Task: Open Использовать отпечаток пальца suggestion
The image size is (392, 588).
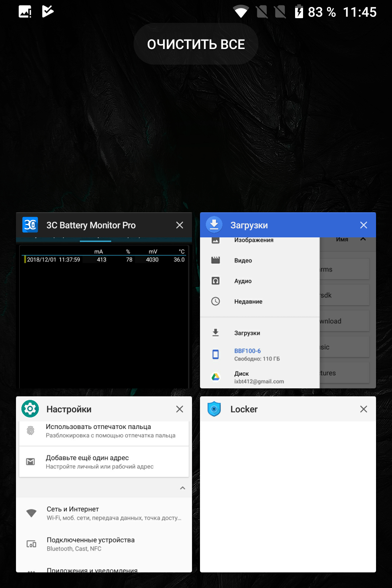Action: coord(104,433)
